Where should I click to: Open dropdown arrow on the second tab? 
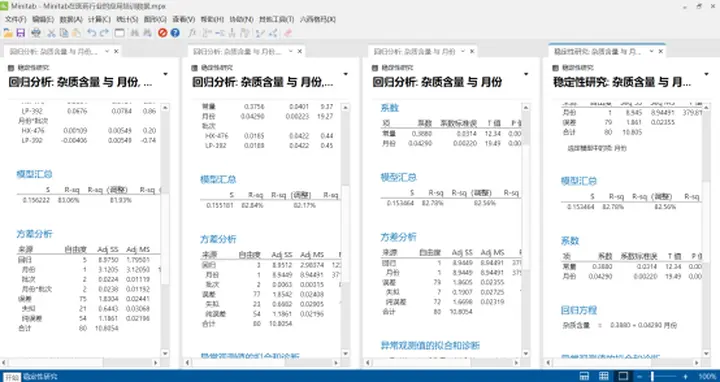tap(291, 51)
